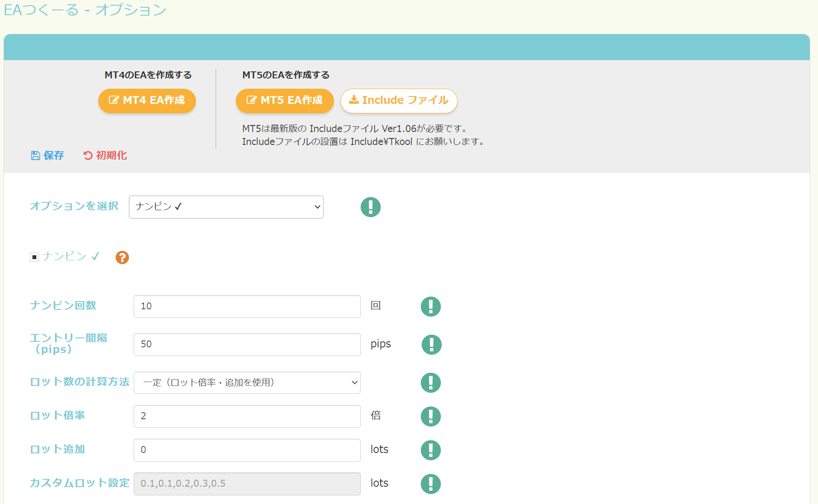Expand the ロット数の計算方法 dropdown
This screenshot has width=818, height=504.
[247, 382]
